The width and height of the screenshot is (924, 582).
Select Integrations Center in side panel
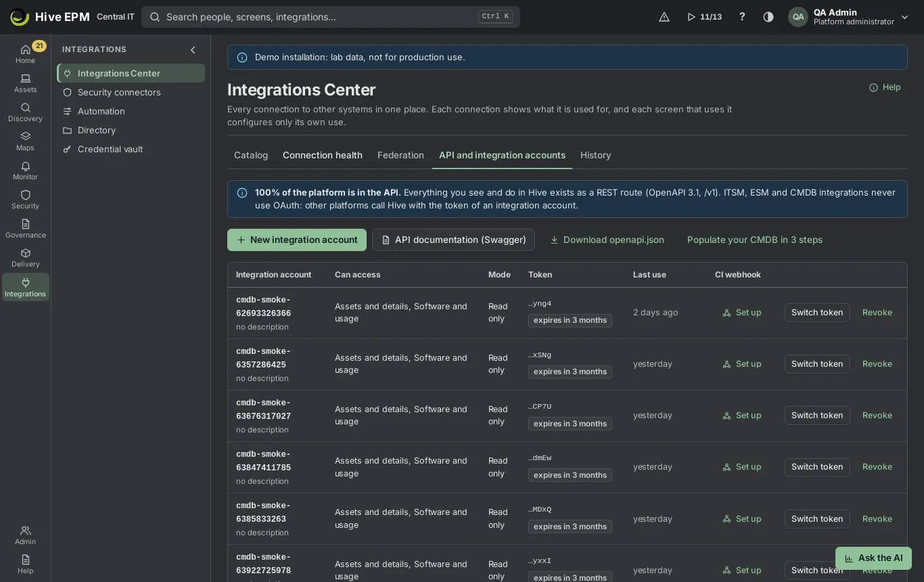tap(131, 73)
